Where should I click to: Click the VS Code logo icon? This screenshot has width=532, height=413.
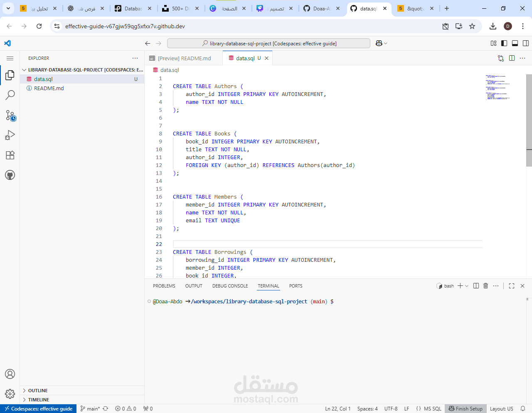(7, 43)
